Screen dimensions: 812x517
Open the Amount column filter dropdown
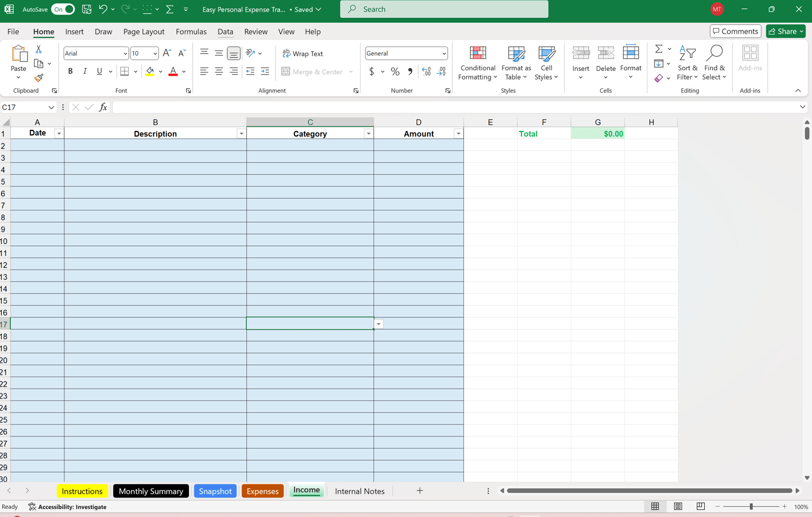coord(459,134)
